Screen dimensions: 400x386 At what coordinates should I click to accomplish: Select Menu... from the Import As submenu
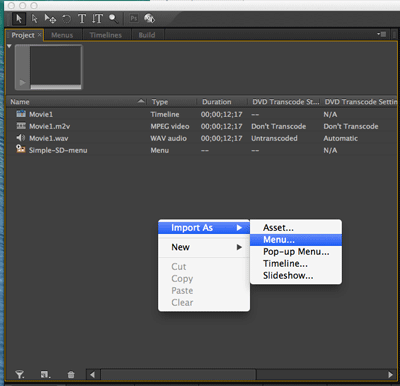pos(296,240)
